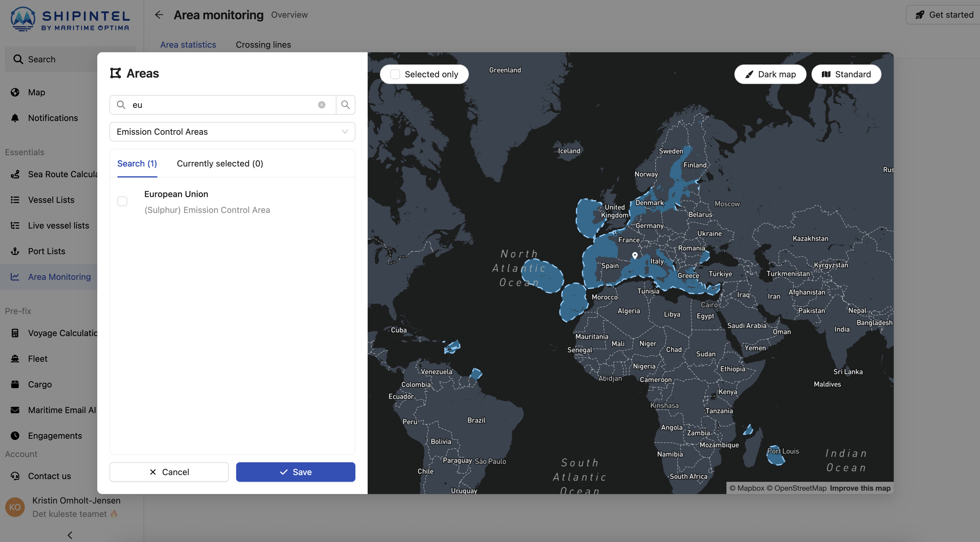Collapse the sidebar with bottom chevron
The image size is (980, 542).
70,535
